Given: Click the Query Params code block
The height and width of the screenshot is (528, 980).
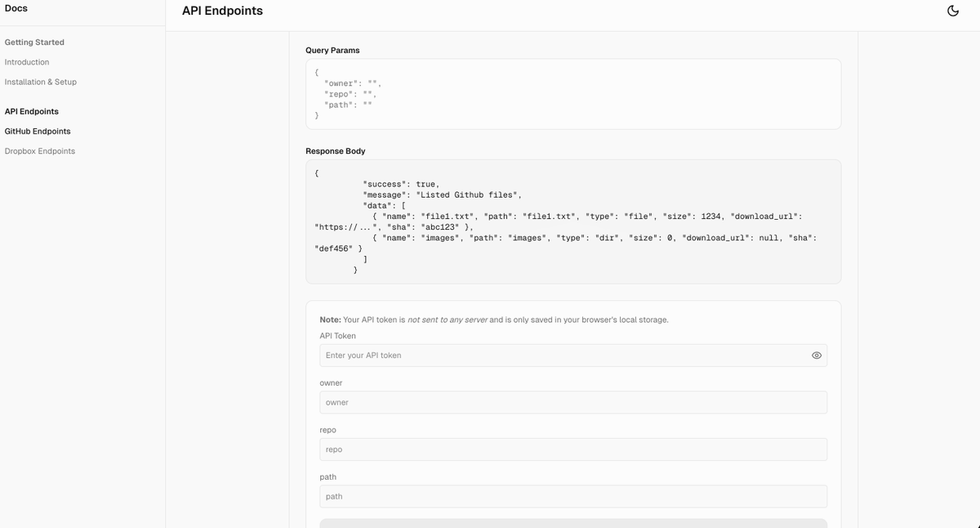Looking at the screenshot, I should click(573, 94).
